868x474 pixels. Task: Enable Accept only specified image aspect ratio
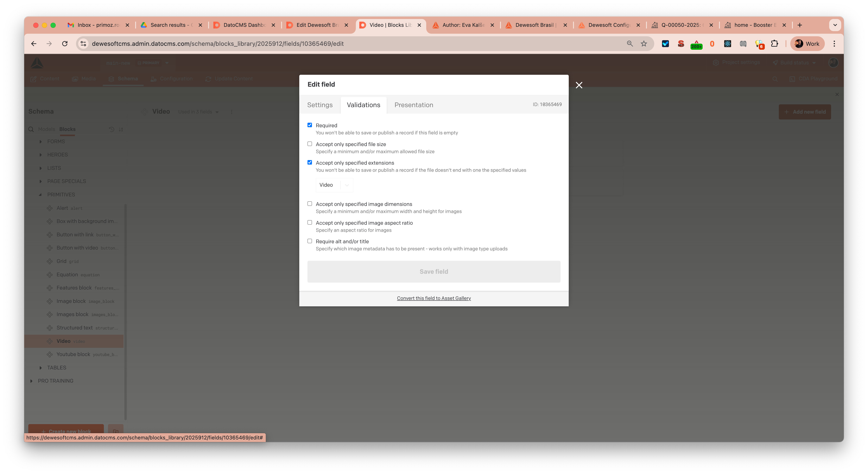[x=310, y=223]
